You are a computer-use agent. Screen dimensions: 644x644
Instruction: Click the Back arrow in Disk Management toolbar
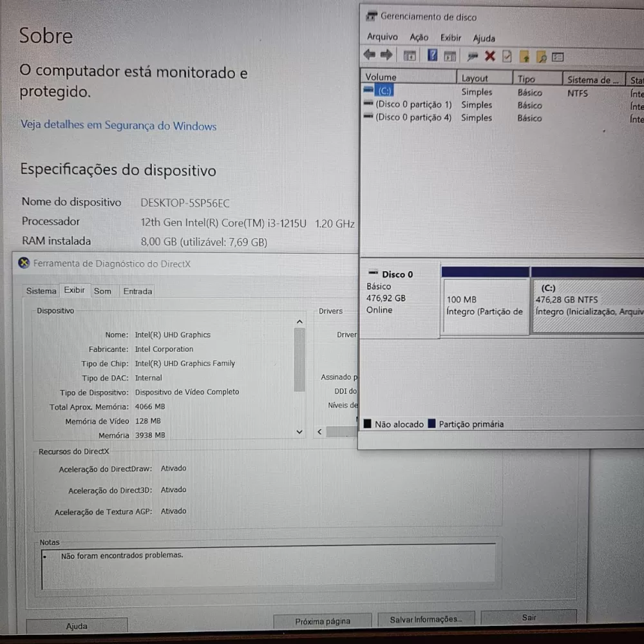pos(369,55)
